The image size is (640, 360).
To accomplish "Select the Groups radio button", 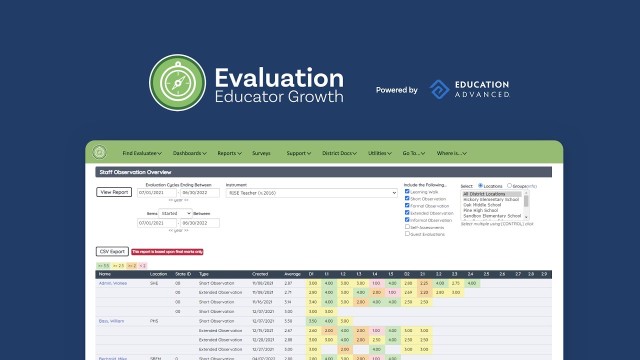I will 509,186.
